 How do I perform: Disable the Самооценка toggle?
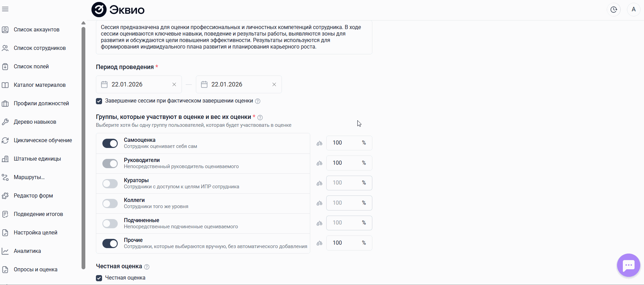[x=110, y=144]
